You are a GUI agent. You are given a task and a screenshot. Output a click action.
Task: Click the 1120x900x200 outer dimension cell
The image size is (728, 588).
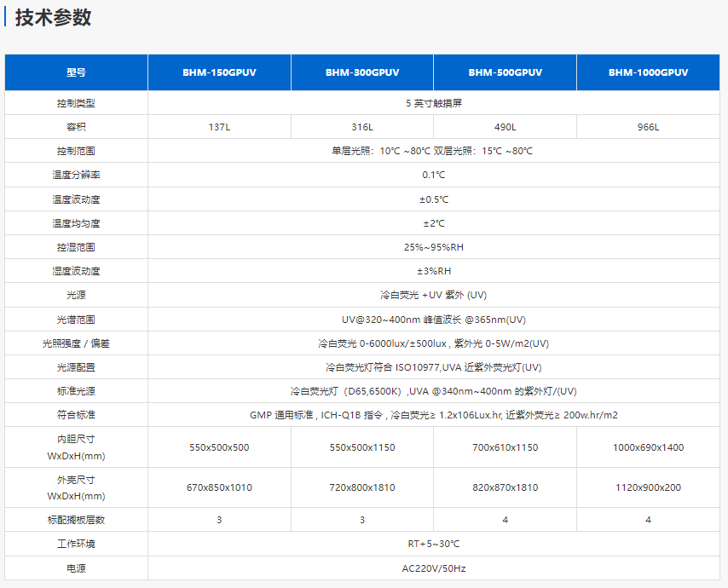[x=648, y=487]
